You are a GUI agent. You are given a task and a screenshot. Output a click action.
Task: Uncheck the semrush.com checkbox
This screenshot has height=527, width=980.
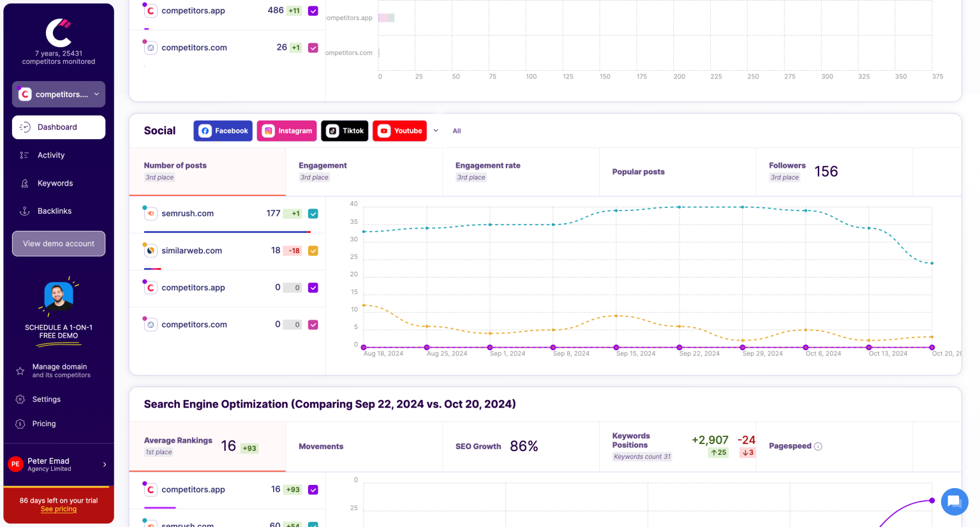pyautogui.click(x=313, y=214)
